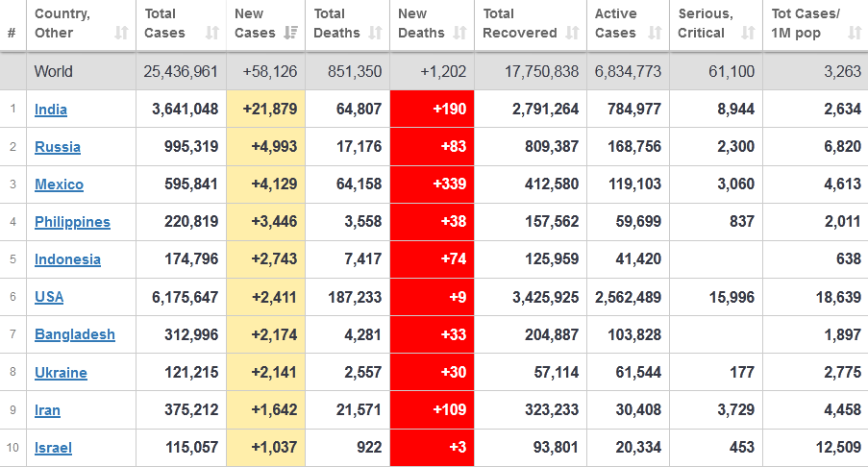Open the India country link
The width and height of the screenshot is (868, 467).
51,110
